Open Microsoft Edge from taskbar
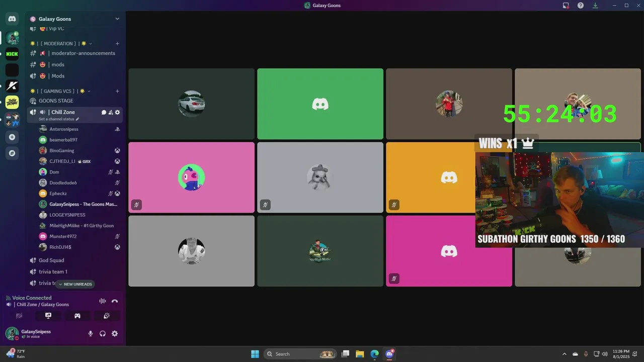The height and width of the screenshot is (362, 644). coord(374,354)
